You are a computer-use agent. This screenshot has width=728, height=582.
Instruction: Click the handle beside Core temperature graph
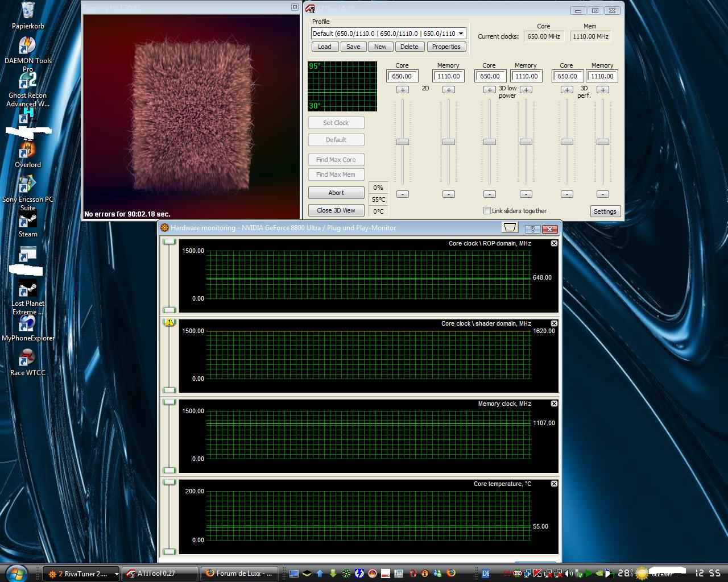coord(169,483)
